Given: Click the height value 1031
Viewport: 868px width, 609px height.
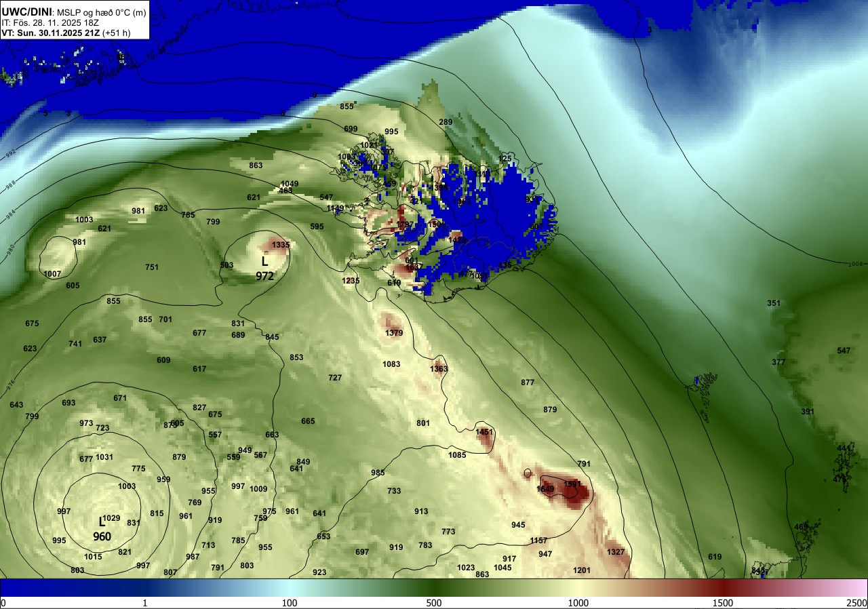Looking at the screenshot, I should (x=104, y=457).
